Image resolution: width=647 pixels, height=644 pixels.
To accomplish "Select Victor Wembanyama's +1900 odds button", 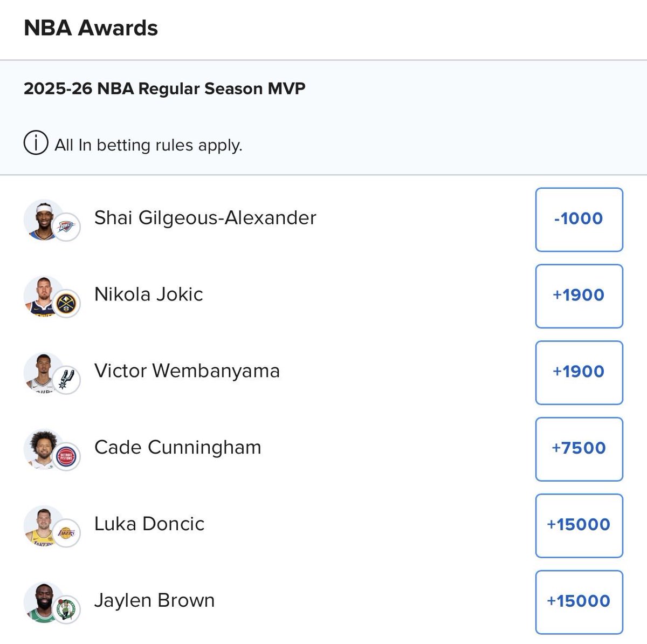I will [x=579, y=372].
